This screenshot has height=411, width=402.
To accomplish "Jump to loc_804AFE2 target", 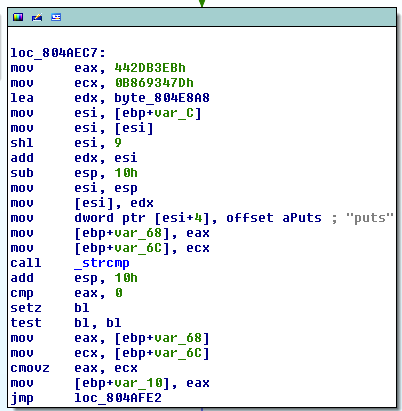I will [x=118, y=398].
